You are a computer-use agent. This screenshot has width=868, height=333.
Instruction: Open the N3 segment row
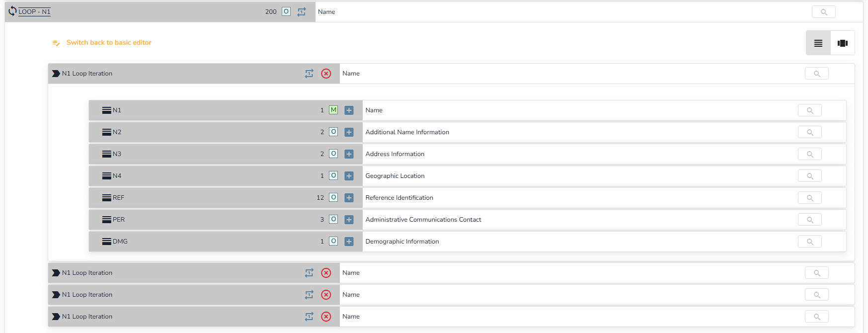click(x=117, y=154)
